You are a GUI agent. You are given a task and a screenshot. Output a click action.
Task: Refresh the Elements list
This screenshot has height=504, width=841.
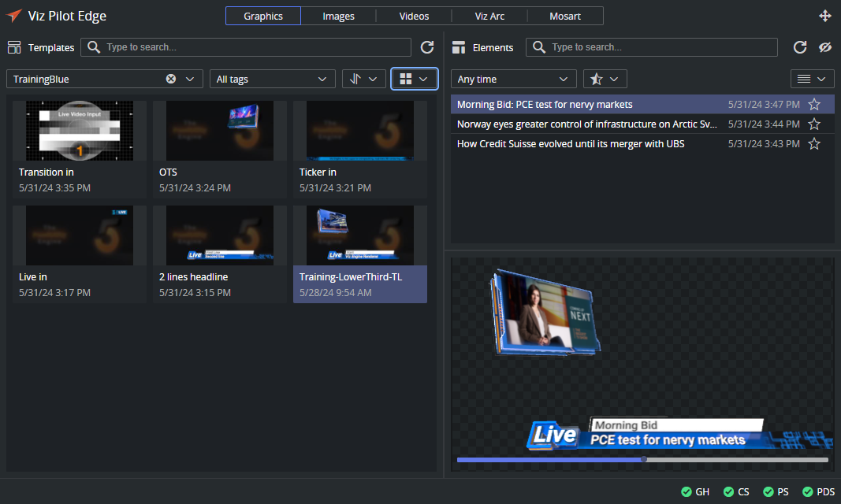799,47
